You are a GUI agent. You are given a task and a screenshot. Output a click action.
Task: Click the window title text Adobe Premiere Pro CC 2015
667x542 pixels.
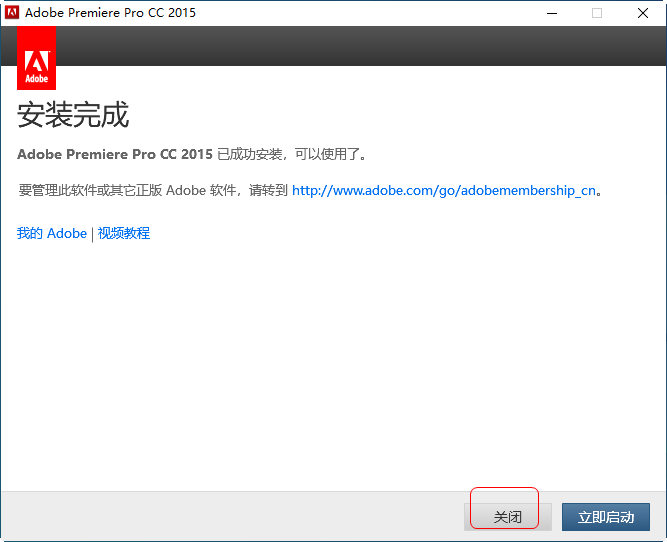click(110, 13)
